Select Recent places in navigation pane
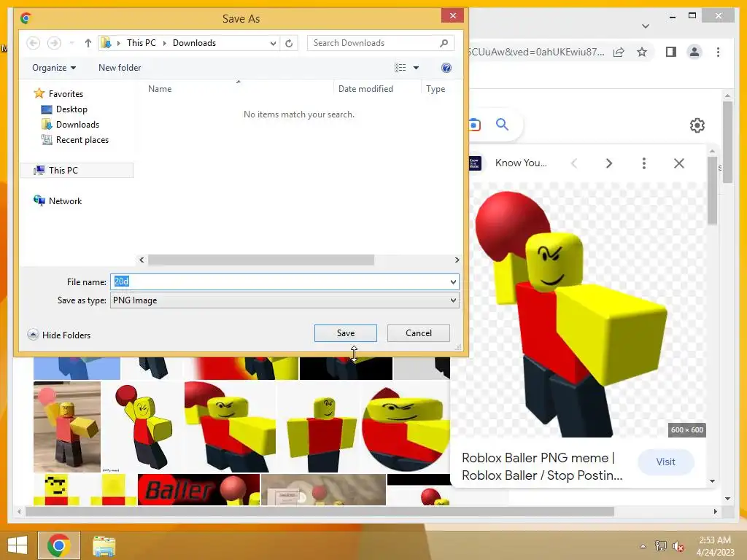Image resolution: width=747 pixels, height=560 pixels. click(75, 139)
